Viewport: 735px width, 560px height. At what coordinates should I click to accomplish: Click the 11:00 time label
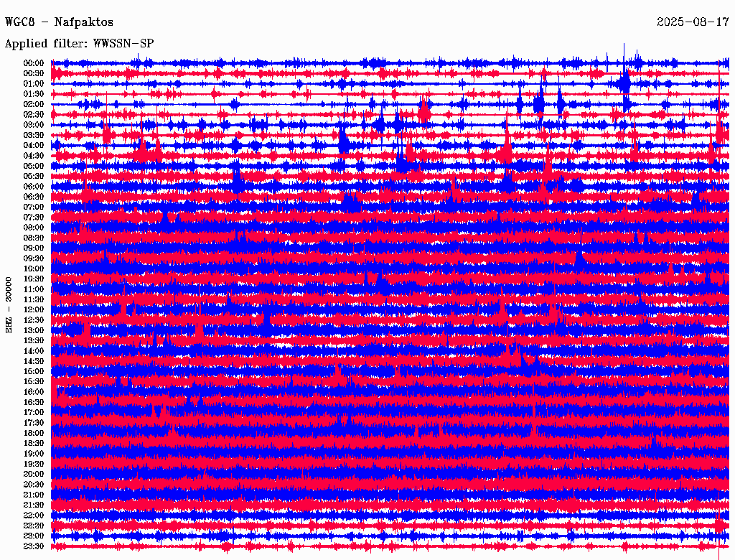point(34,289)
